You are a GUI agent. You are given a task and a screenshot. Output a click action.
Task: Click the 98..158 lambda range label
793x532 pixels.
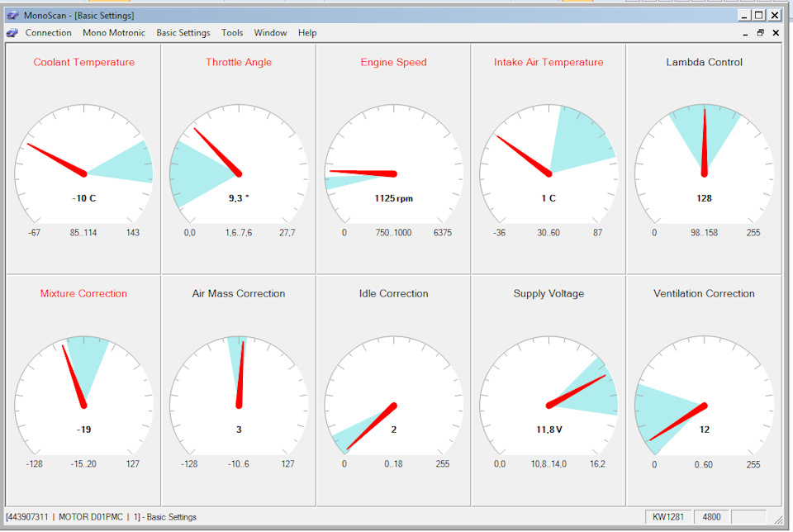point(704,233)
